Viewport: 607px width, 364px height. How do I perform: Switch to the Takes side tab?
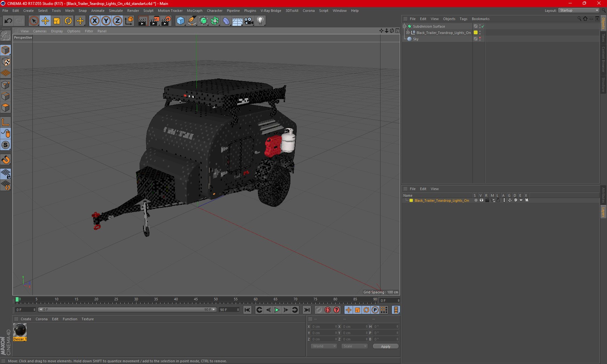point(603,37)
